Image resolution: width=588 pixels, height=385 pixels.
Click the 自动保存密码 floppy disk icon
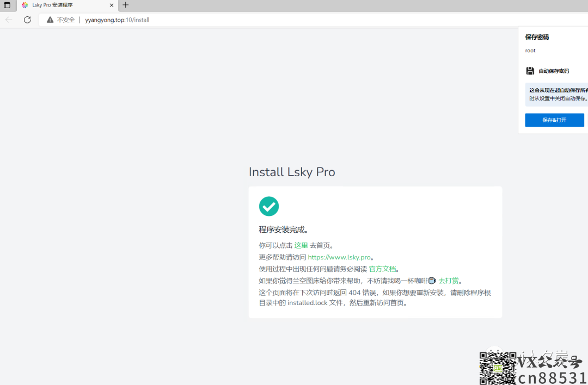[530, 71]
